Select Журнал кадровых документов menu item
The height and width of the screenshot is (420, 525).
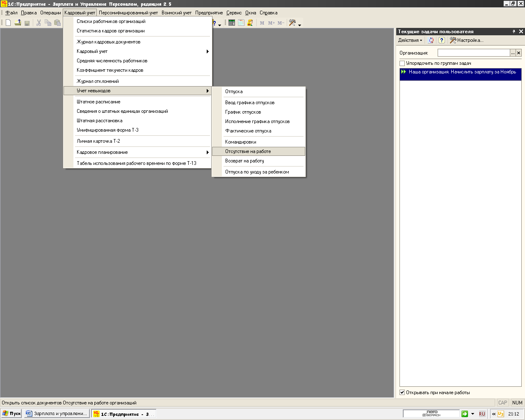(137, 42)
